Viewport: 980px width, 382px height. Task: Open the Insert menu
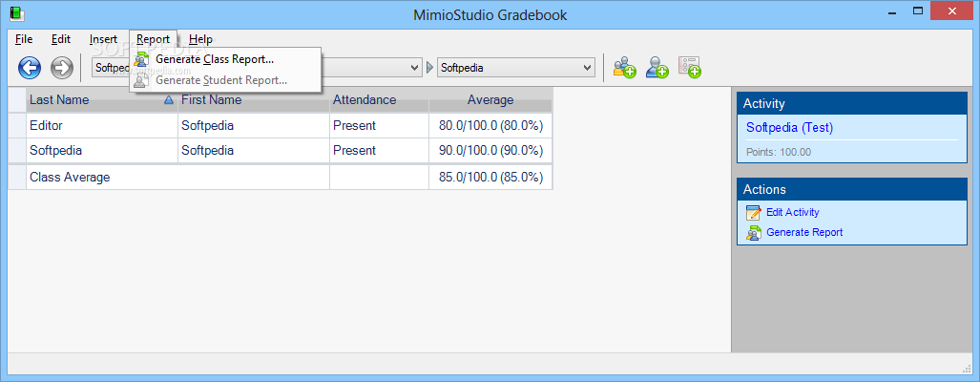[103, 39]
